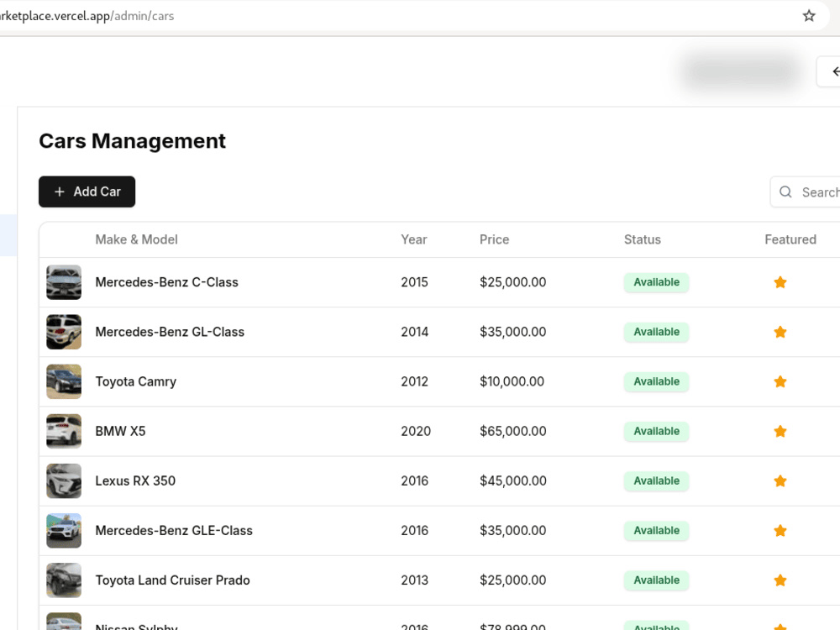The width and height of the screenshot is (840, 630).
Task: Open the Mercedes-Benz GLE-Class thumbnail image
Action: pyautogui.click(x=64, y=530)
